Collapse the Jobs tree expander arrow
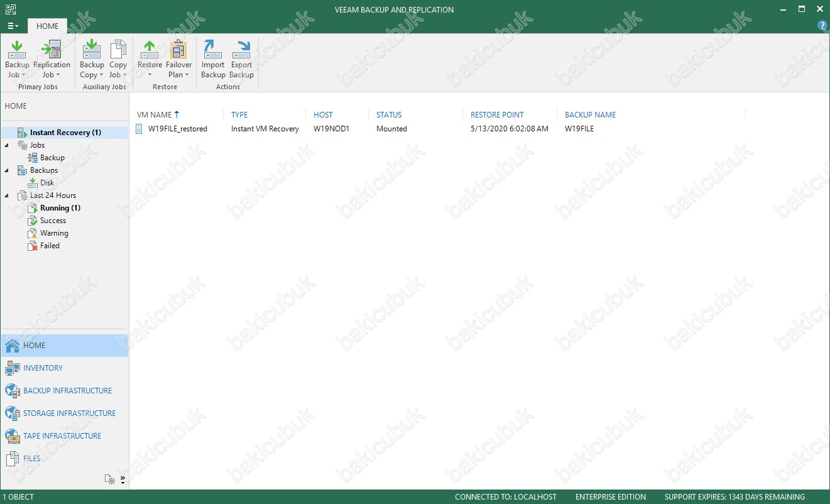The width and height of the screenshot is (830, 504). pos(7,145)
